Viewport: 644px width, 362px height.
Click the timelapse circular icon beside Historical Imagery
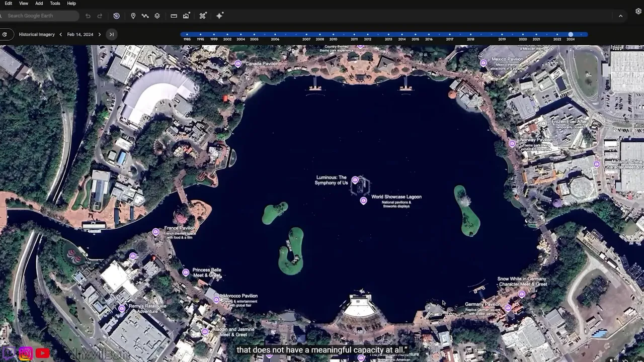click(5, 34)
